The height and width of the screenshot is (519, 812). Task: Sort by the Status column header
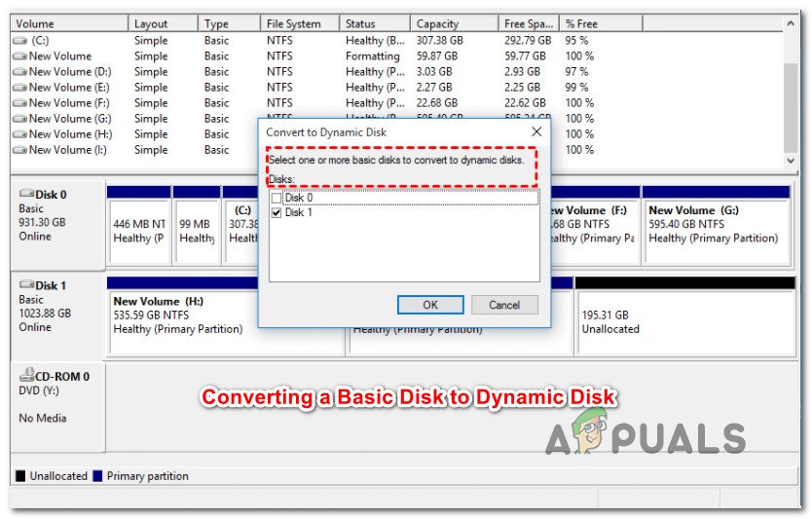coord(375,23)
